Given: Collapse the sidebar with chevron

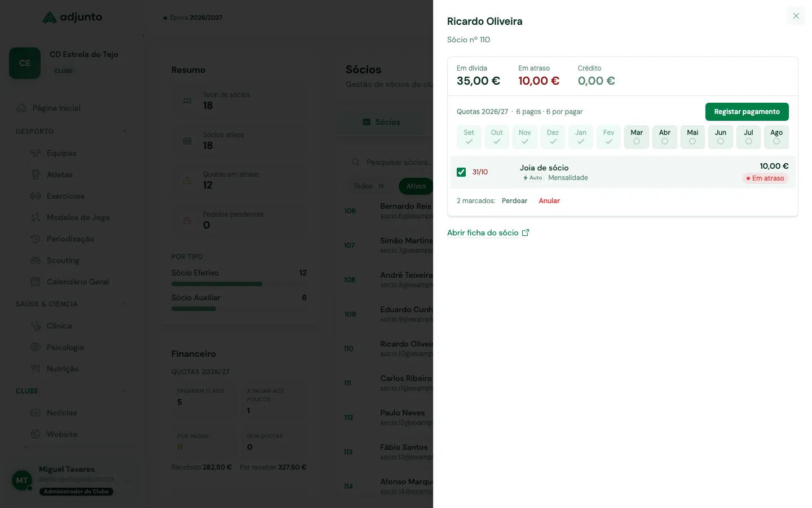Looking at the screenshot, I should (x=143, y=36).
